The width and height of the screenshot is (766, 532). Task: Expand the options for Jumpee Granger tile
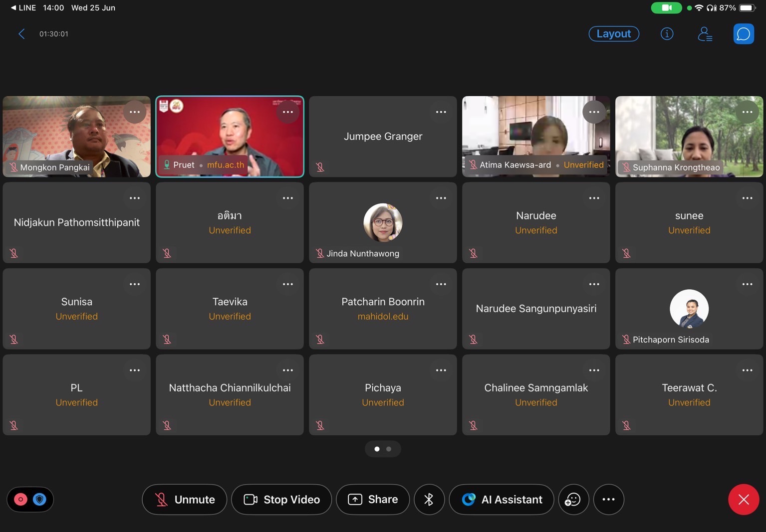click(x=441, y=112)
